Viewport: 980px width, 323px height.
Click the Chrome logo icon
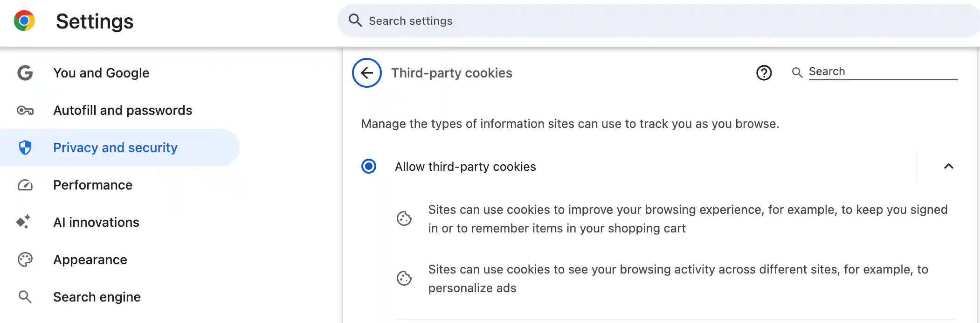(x=24, y=21)
